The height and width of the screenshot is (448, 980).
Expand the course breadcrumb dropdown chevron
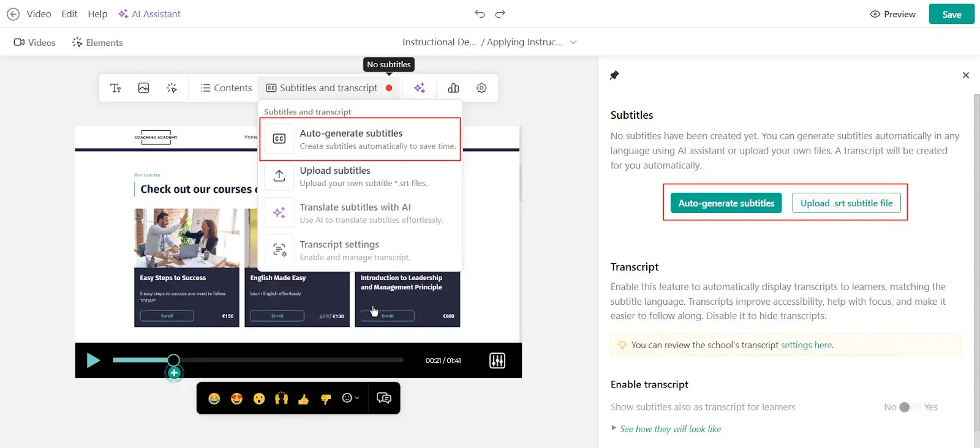point(573,42)
